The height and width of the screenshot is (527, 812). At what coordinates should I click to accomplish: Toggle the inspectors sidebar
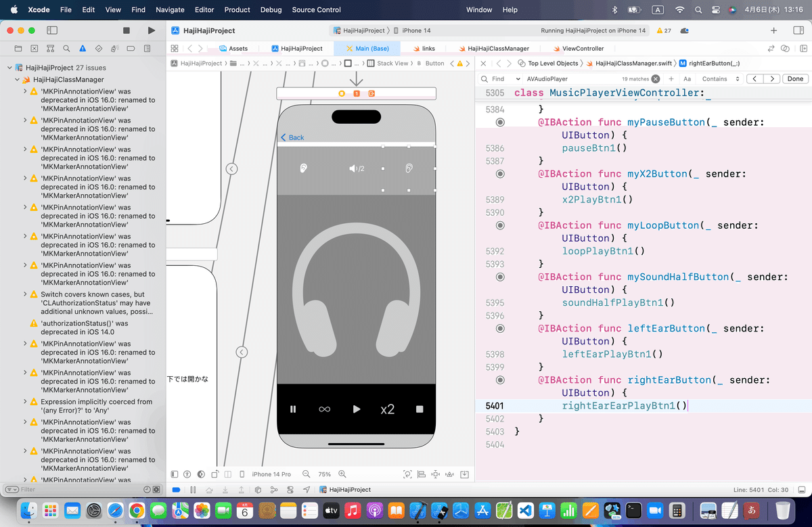[797, 30]
